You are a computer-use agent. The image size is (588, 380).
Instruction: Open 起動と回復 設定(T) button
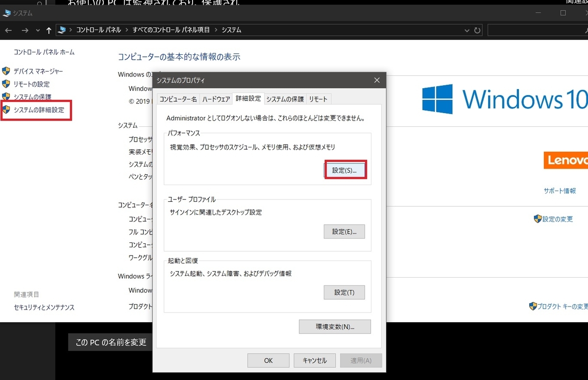pyautogui.click(x=344, y=292)
